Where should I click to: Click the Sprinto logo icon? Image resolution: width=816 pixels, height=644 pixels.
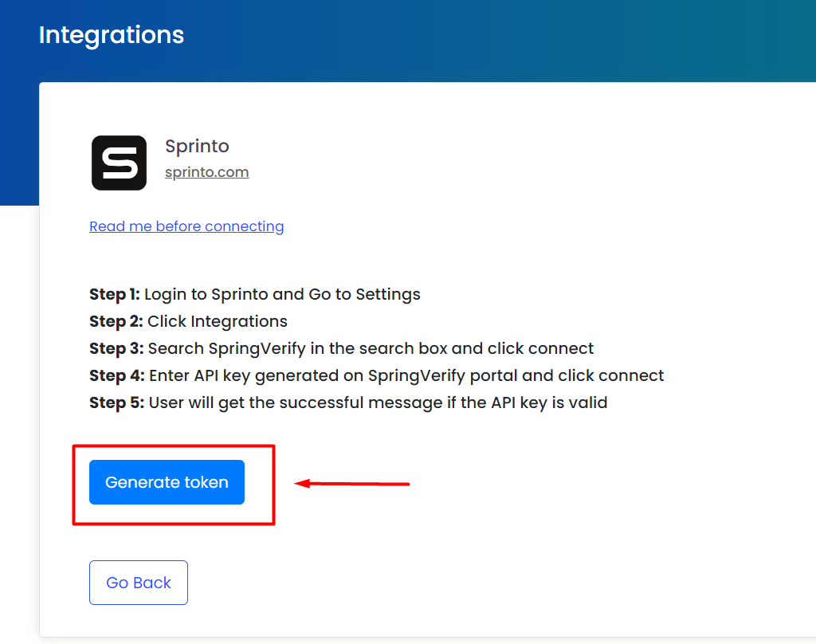tap(119, 163)
